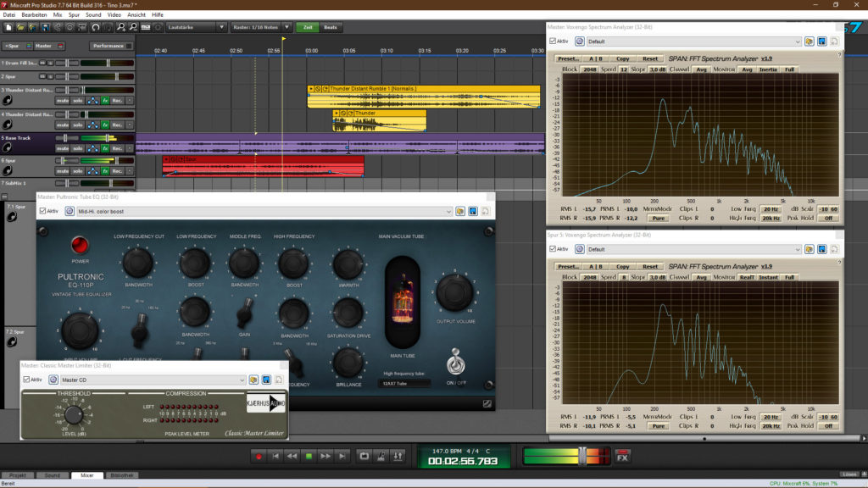Open the mixer settings icon in the transport bar
The image size is (868, 488).
398,457
